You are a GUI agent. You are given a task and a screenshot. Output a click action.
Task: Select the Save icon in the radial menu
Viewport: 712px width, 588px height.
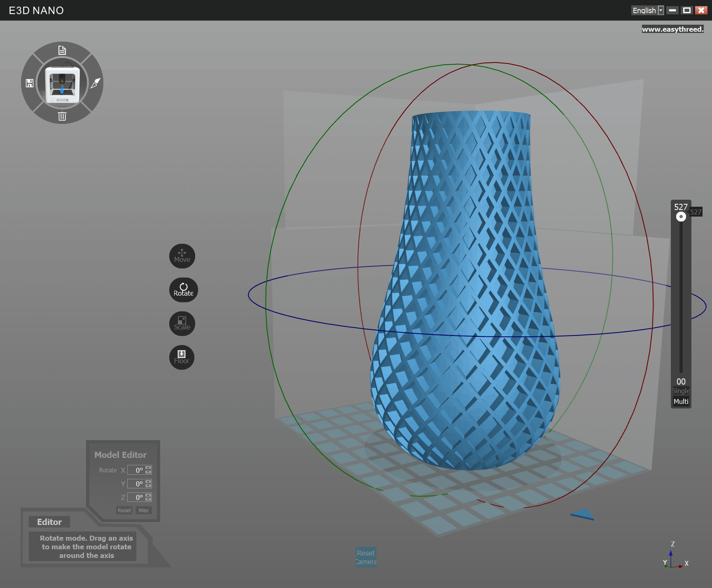29,82
